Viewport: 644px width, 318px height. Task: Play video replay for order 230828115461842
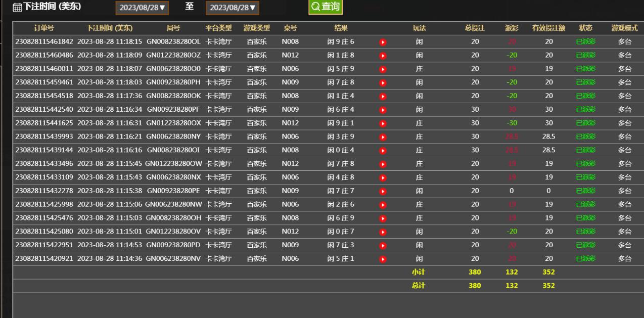pyautogui.click(x=383, y=42)
